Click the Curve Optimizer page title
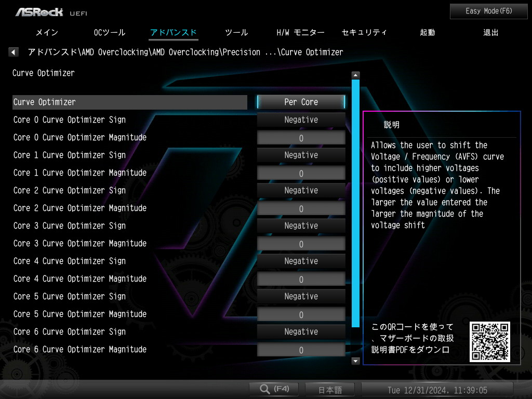Image resolution: width=532 pixels, height=399 pixels. pos(44,73)
